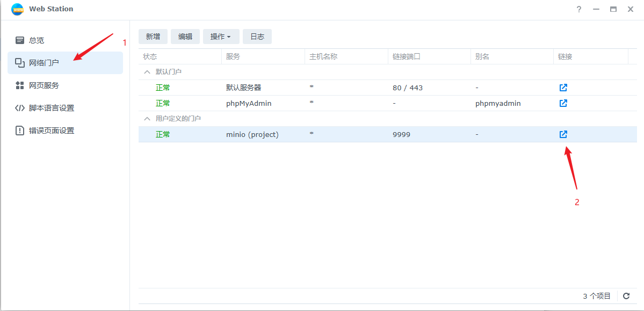Click the 编辑 button
The width and height of the screenshot is (644, 311).
(x=185, y=37)
